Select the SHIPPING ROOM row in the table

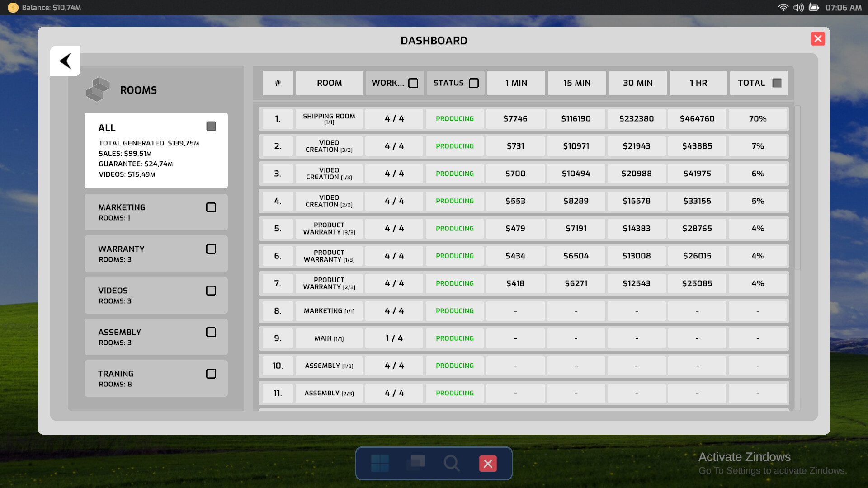[329, 119]
